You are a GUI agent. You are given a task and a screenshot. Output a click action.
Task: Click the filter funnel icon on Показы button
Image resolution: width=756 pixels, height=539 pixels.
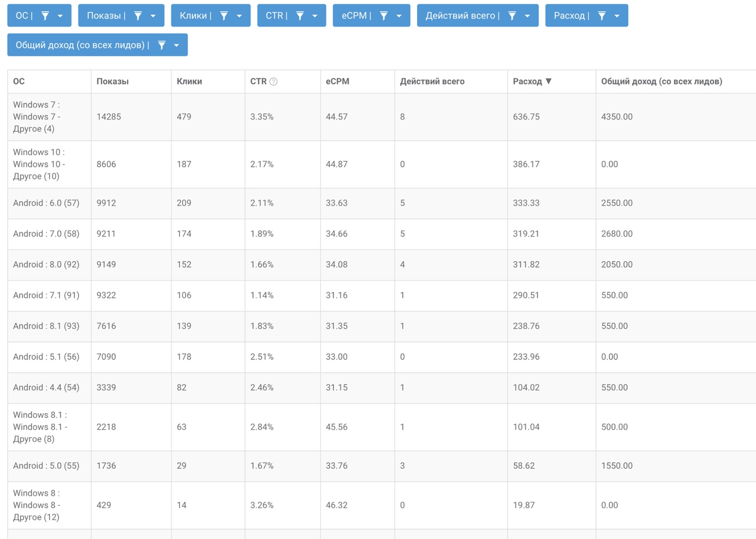pyautogui.click(x=138, y=16)
